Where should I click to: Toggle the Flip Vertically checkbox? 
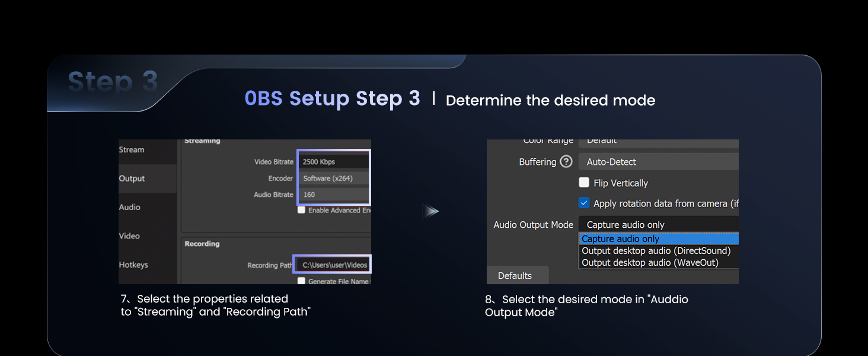point(584,182)
